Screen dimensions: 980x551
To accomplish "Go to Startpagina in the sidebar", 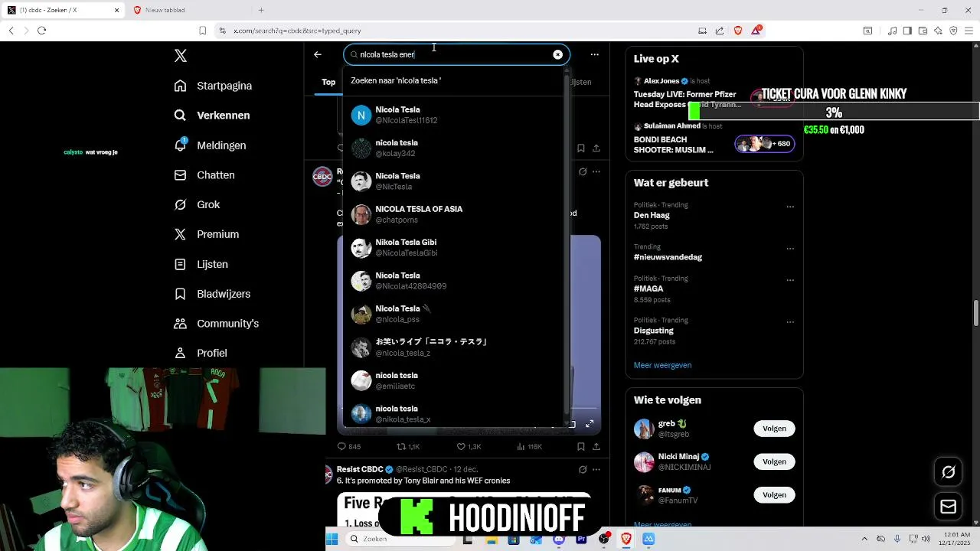I will [213, 86].
